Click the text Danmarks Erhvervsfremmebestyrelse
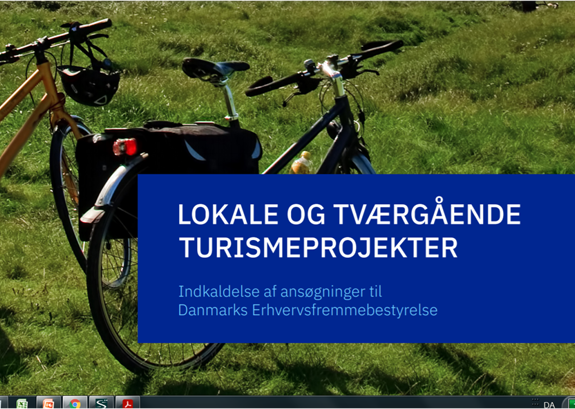This screenshot has height=409, width=575. click(308, 310)
